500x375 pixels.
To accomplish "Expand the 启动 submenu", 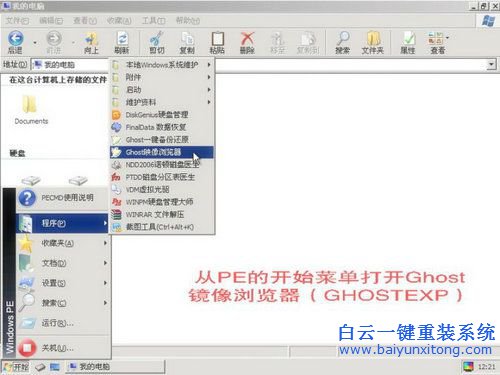I will pos(162,90).
